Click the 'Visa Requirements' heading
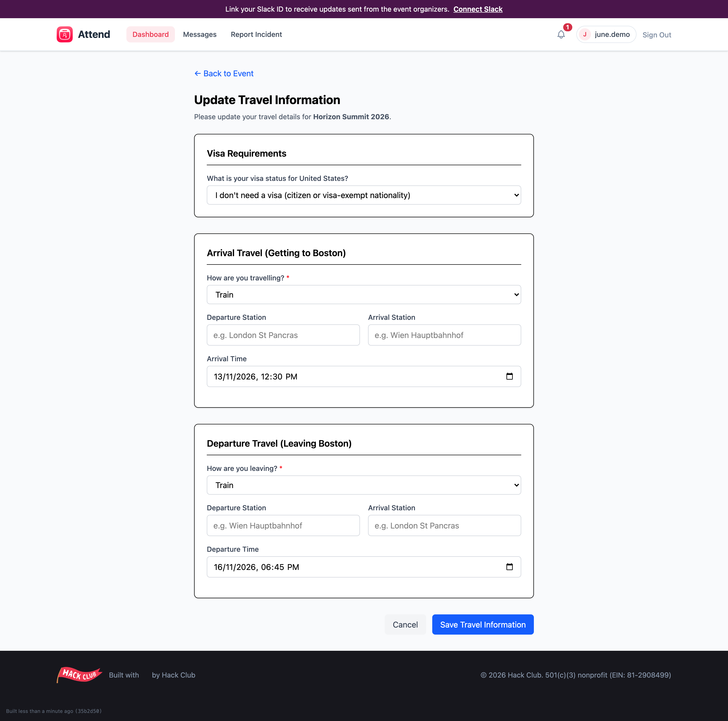This screenshot has height=721, width=728. 246,154
